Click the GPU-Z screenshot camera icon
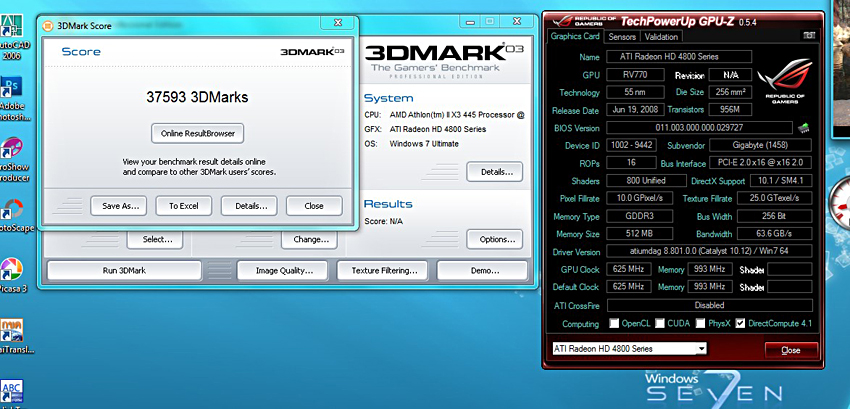The image size is (850, 409). point(809,36)
